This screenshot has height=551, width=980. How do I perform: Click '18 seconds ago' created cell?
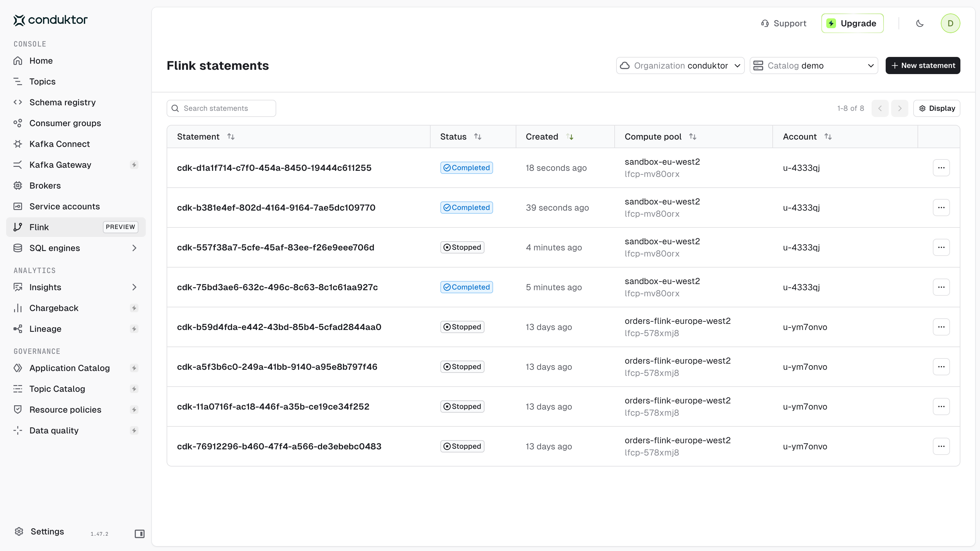(x=556, y=168)
